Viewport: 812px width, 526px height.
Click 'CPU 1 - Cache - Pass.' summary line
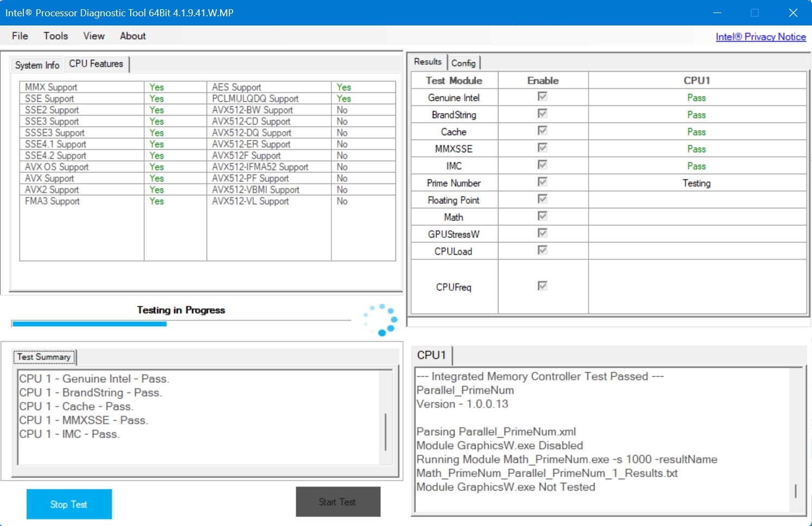coord(76,406)
